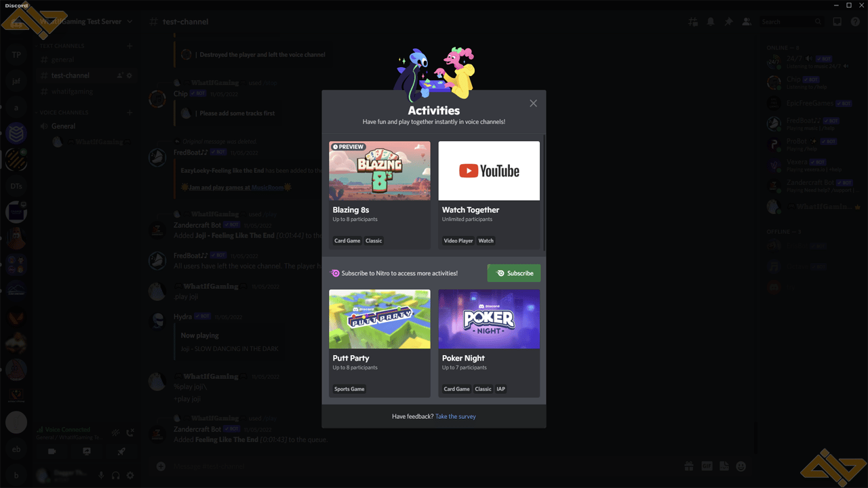
Task: Click the rocket activities button
Action: tap(121, 451)
